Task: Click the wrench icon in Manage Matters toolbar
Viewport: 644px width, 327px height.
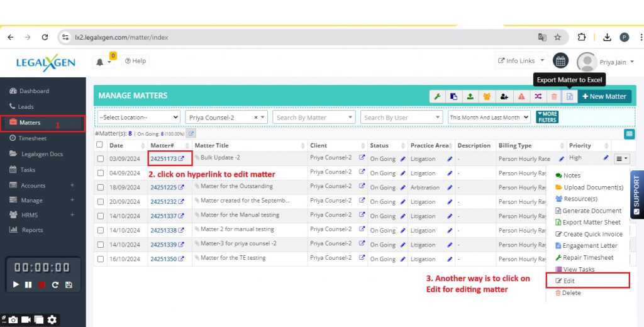Action: click(437, 96)
